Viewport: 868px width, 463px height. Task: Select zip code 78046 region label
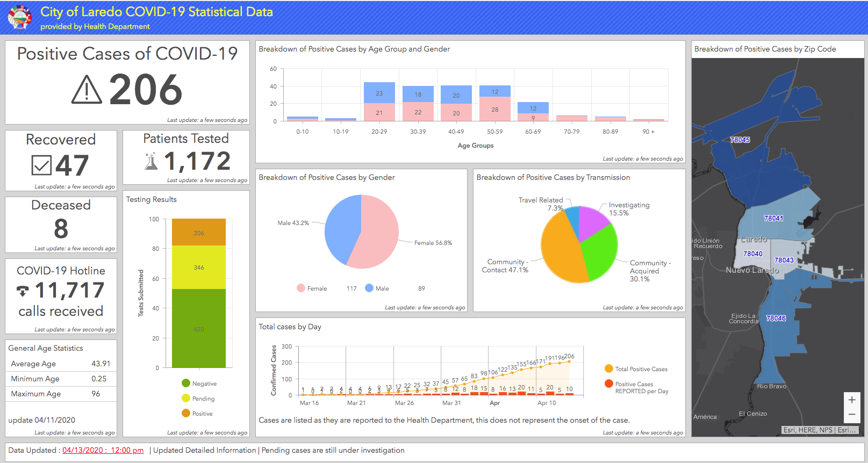776,318
